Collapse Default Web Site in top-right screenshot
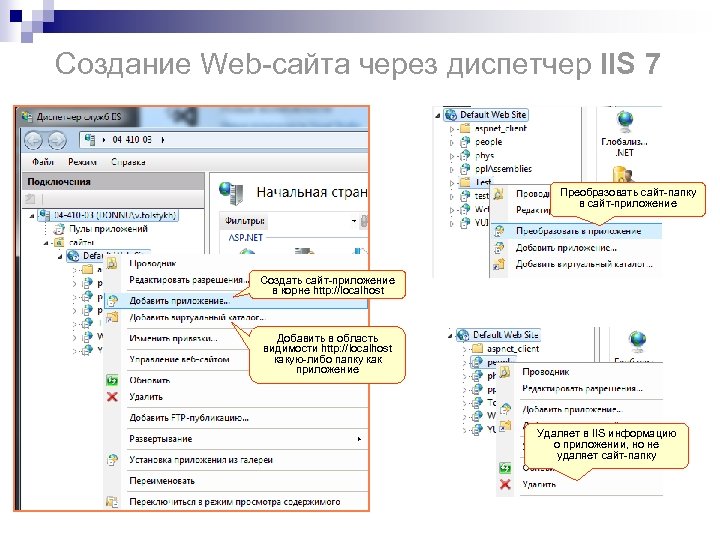Viewport: 720px width, 540px height. point(438,115)
